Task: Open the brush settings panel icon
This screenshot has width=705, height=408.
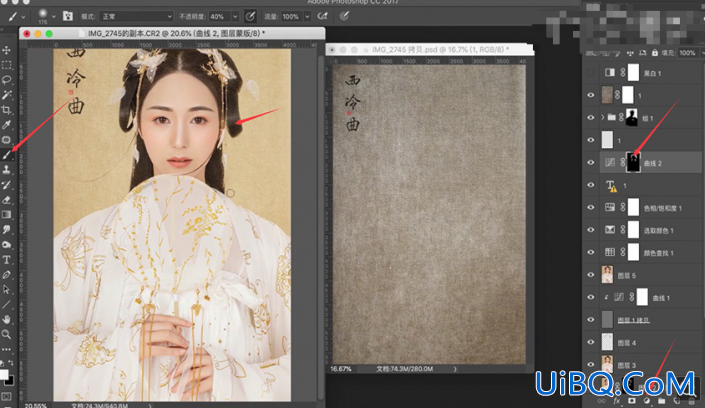Action: (67, 17)
